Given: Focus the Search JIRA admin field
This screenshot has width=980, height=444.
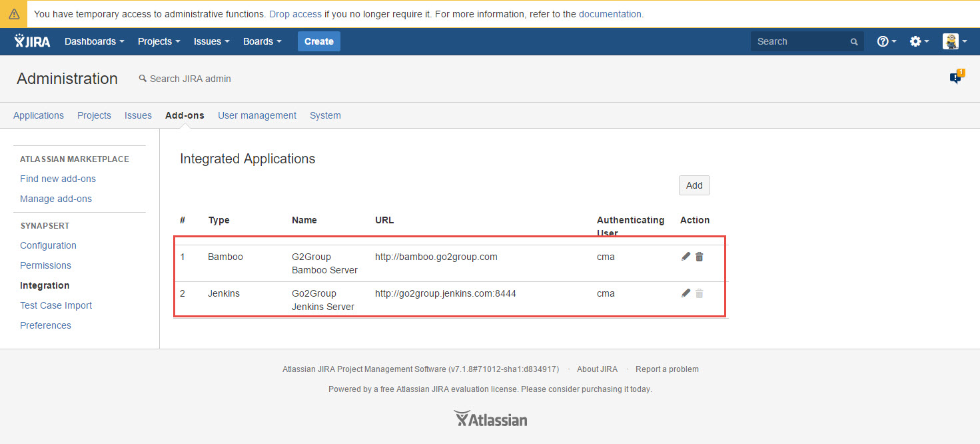Looking at the screenshot, I should pos(190,79).
